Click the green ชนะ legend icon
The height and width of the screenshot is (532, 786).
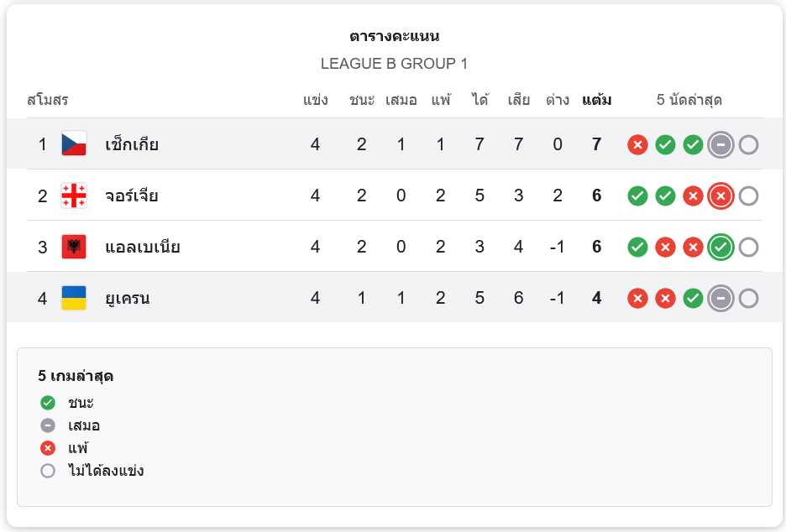[48, 403]
